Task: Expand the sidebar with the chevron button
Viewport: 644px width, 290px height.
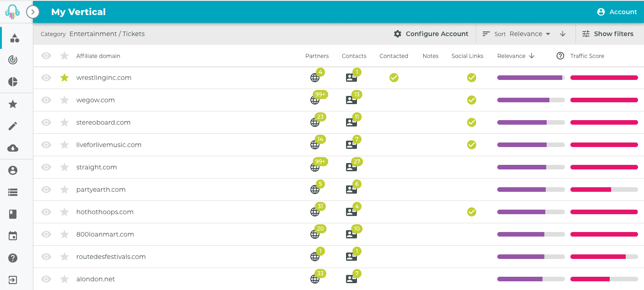Action: click(33, 12)
